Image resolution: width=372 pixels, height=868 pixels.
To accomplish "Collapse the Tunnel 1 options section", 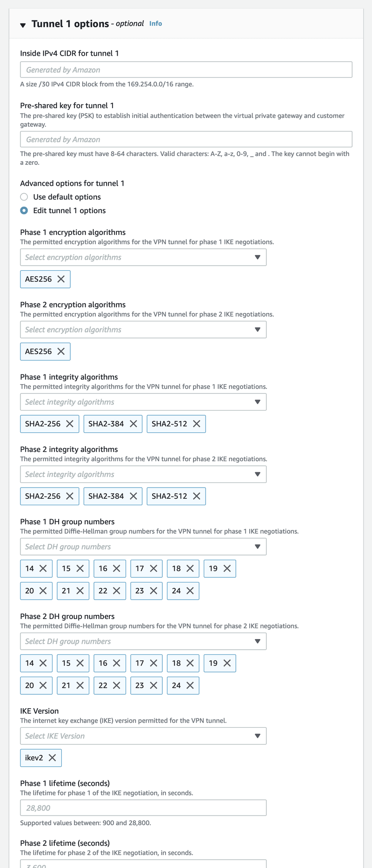I will click(x=23, y=25).
